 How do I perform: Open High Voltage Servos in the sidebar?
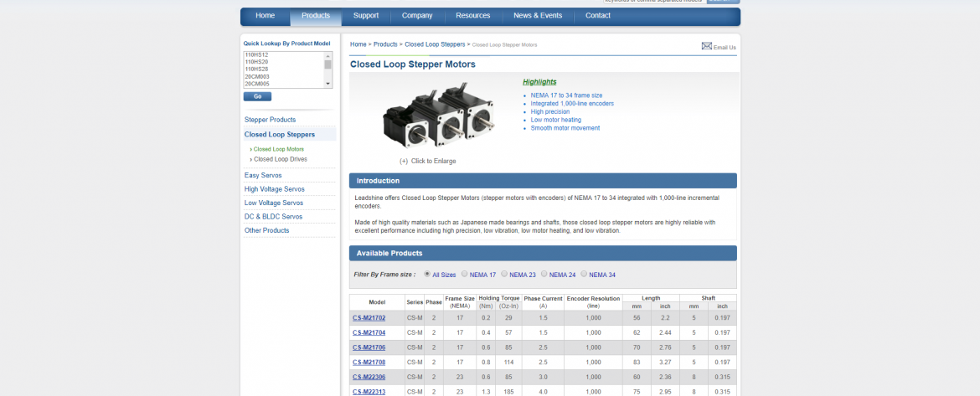click(x=275, y=189)
